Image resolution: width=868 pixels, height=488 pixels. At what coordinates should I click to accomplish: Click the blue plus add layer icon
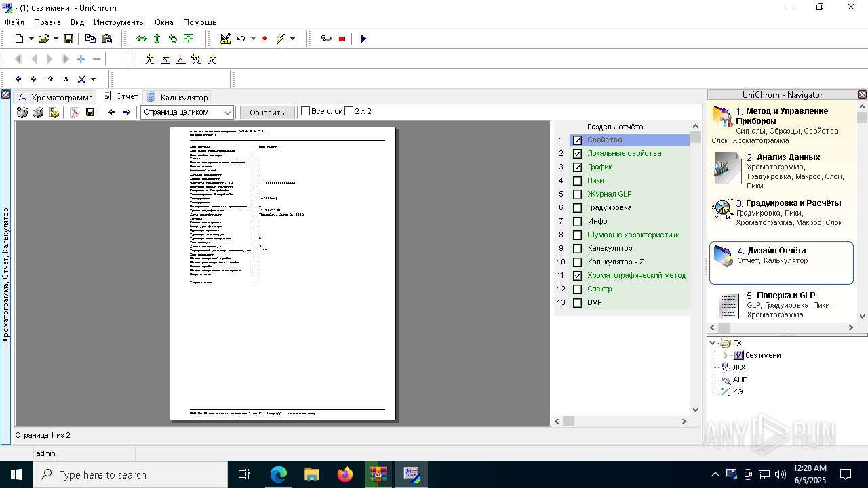point(81,59)
